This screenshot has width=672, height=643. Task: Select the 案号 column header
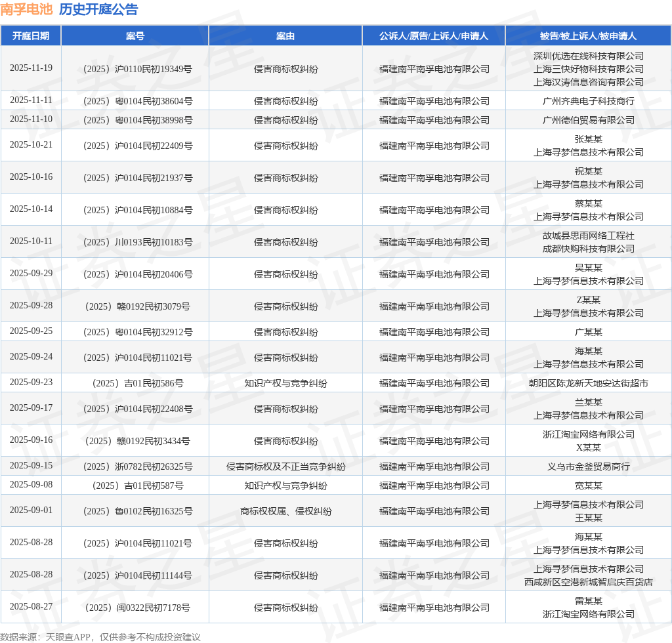(x=135, y=36)
